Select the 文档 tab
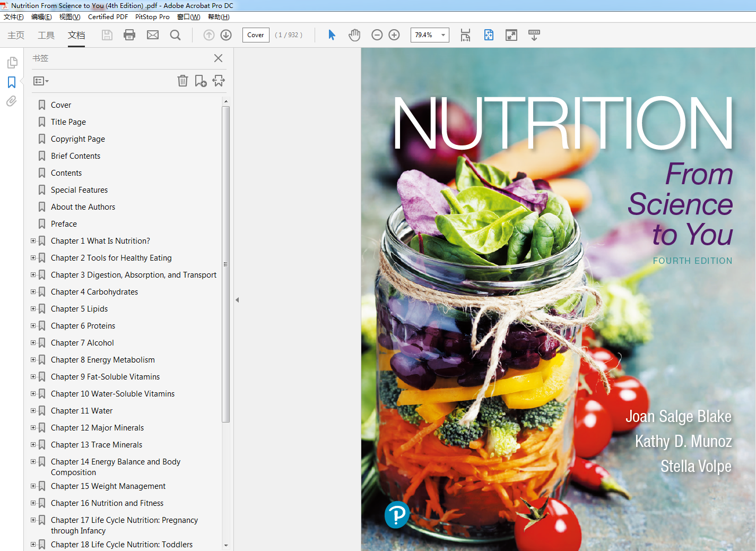This screenshot has height=551, width=756. 76,35
